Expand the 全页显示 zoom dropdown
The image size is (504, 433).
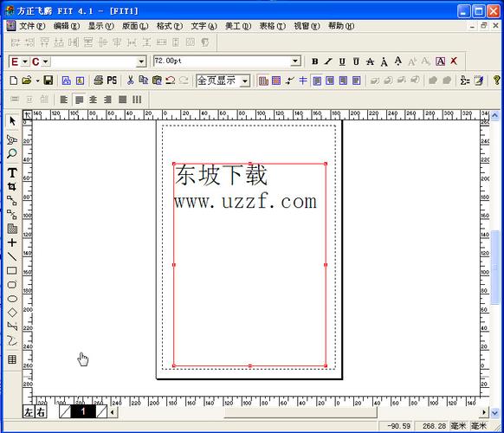(245, 81)
